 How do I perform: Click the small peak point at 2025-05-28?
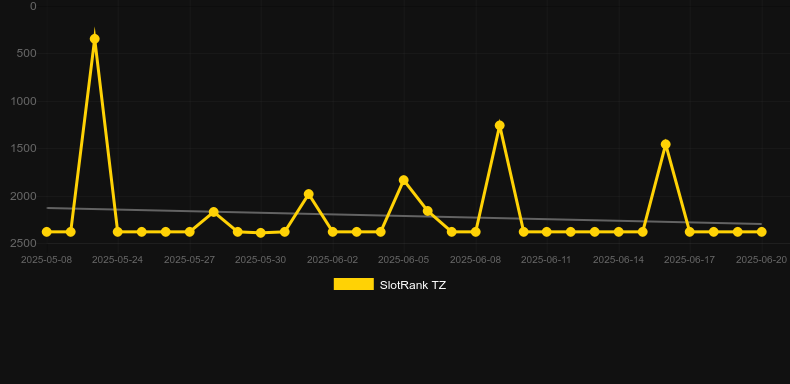tap(214, 212)
